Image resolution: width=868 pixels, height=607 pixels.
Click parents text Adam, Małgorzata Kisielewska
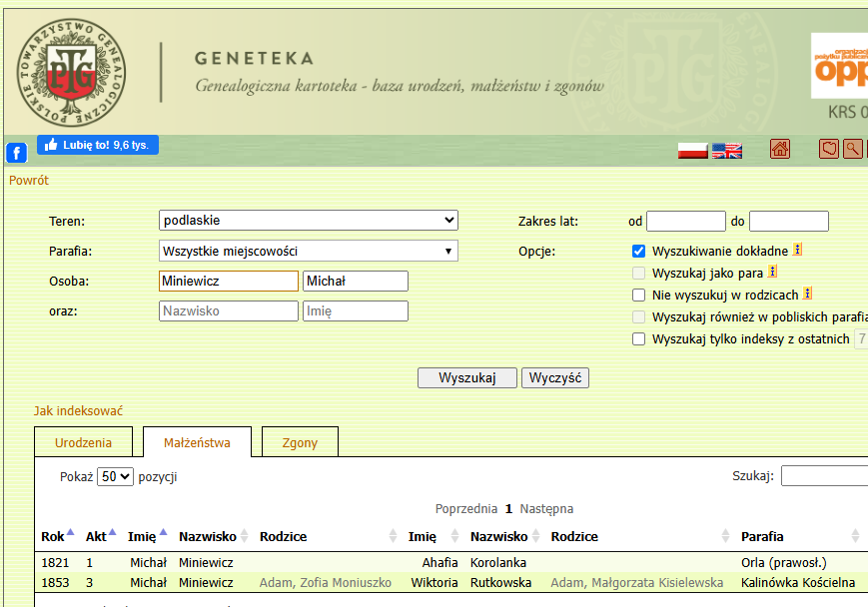click(637, 583)
